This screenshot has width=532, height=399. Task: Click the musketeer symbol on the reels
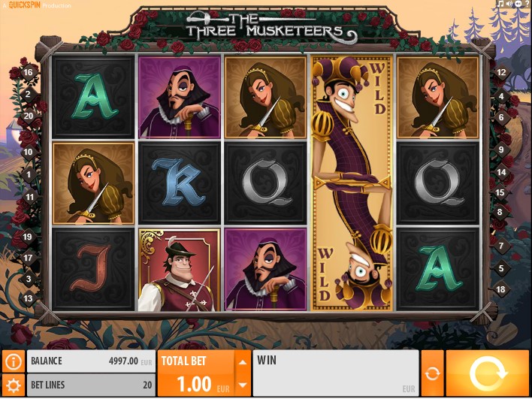coord(179,270)
